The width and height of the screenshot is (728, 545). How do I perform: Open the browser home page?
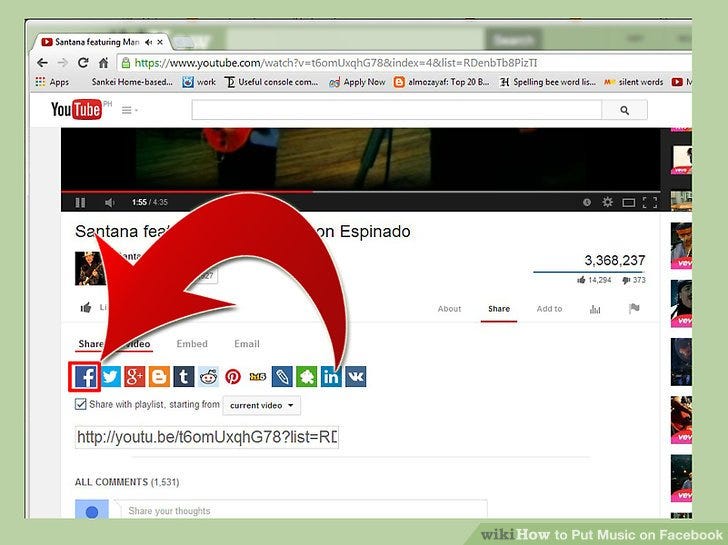click(x=104, y=63)
